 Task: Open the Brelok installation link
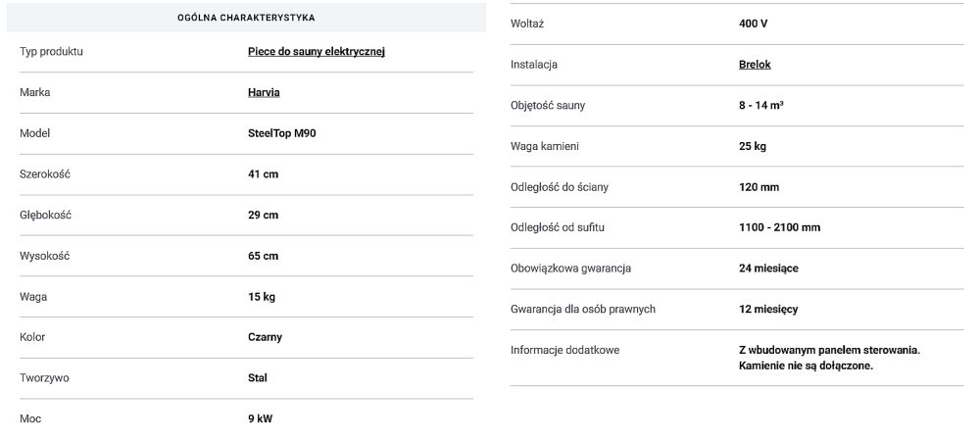coord(755,65)
